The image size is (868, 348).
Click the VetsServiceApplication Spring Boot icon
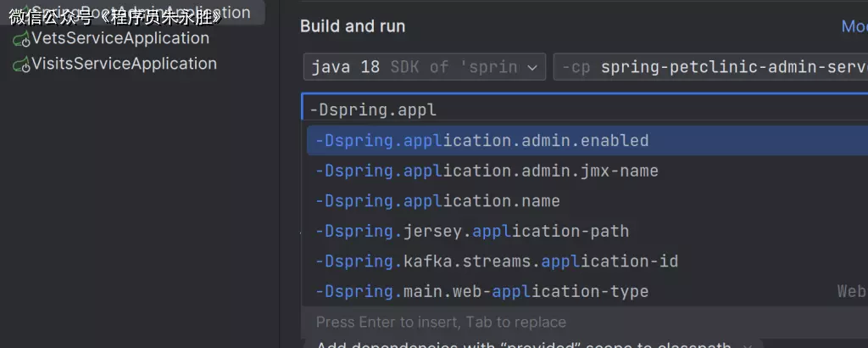20,39
